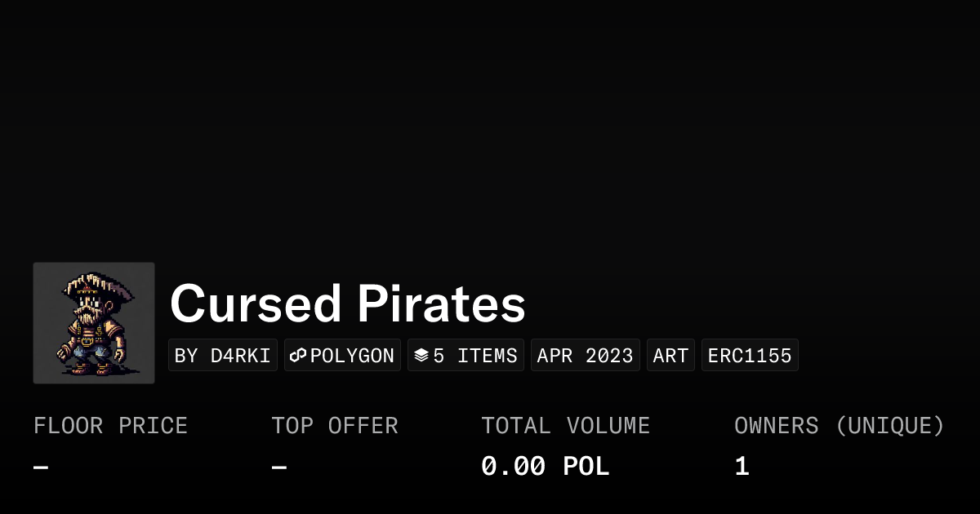Click the 0.00 volume amount

pyautogui.click(x=513, y=467)
